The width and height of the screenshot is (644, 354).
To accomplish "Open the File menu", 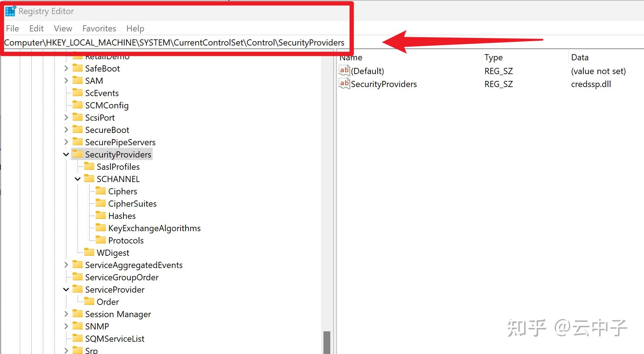I will coord(12,28).
